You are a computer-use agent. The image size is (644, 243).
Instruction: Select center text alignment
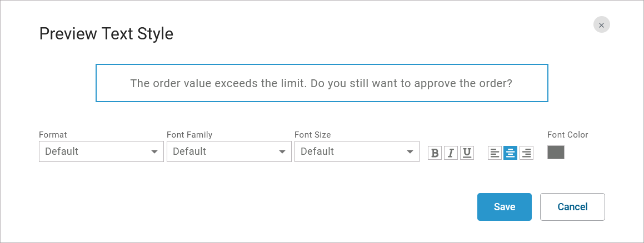(510, 153)
